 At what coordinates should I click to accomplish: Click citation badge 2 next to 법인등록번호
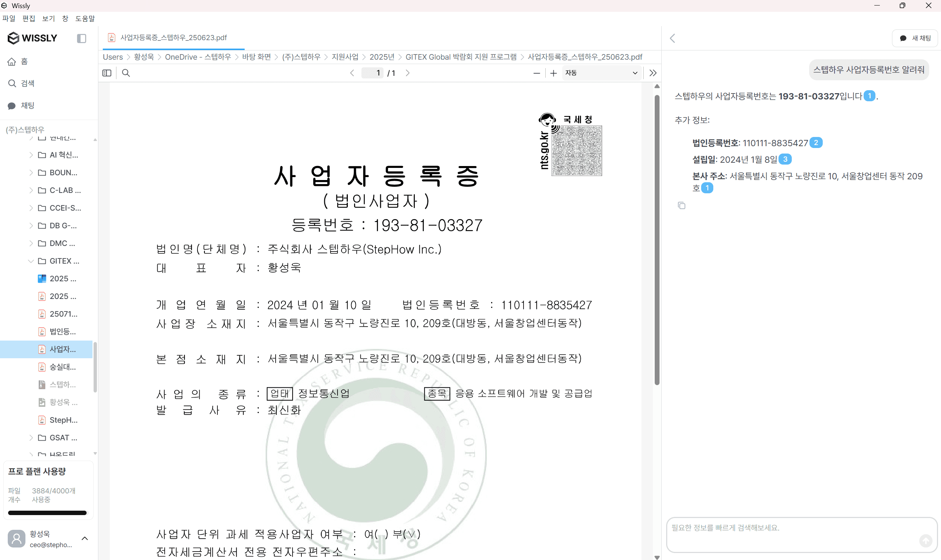pyautogui.click(x=816, y=142)
